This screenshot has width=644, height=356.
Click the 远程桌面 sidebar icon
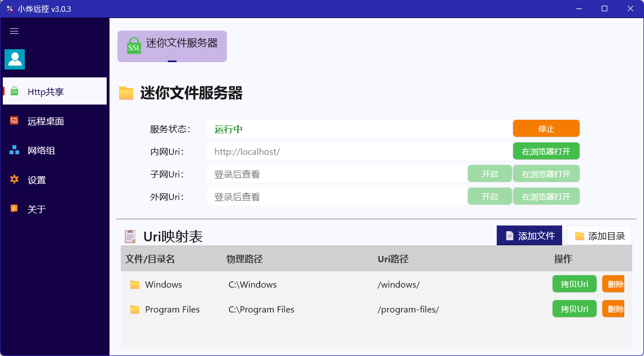click(x=14, y=121)
